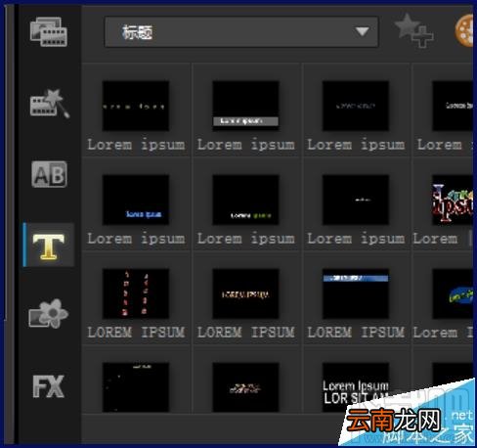Select the swirling orange text thumbnail in bottom row

pyautogui.click(x=245, y=387)
